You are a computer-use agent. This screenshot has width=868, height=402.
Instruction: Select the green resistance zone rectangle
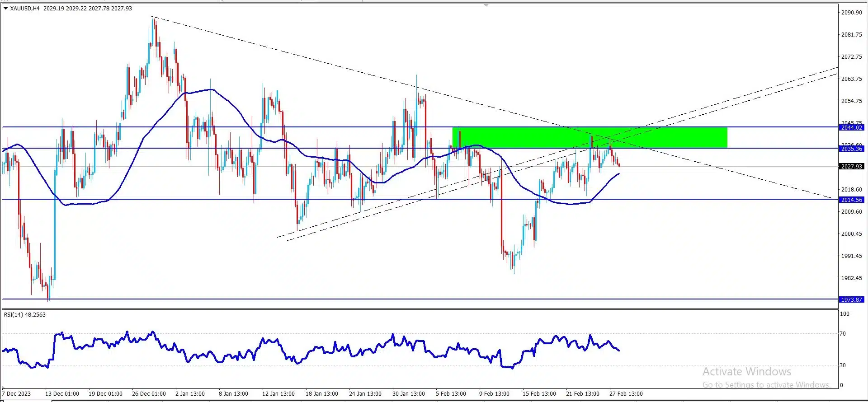click(x=590, y=138)
